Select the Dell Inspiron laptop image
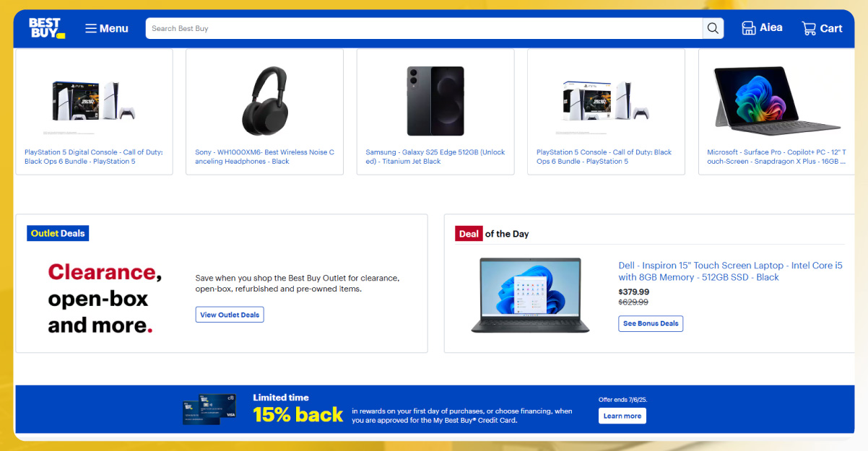 (531, 295)
